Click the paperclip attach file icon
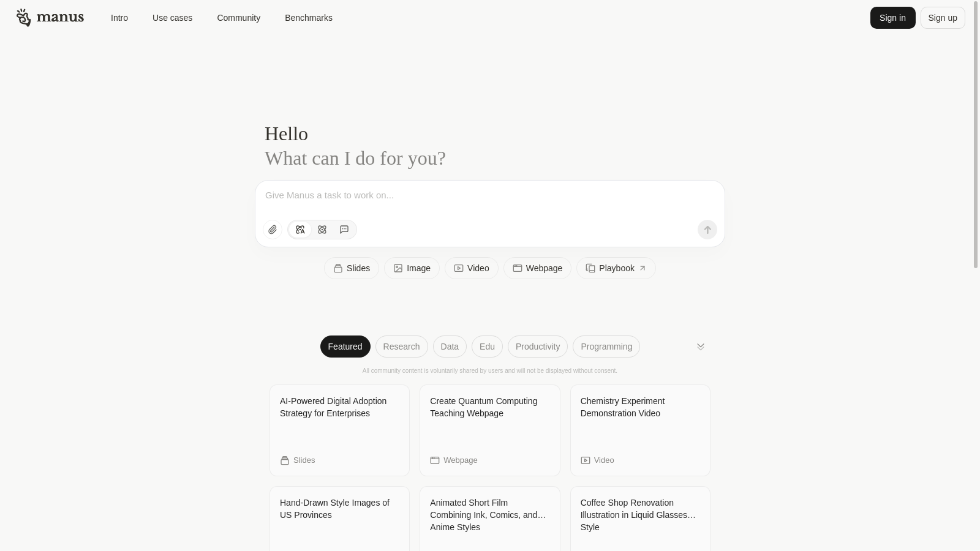 273,230
